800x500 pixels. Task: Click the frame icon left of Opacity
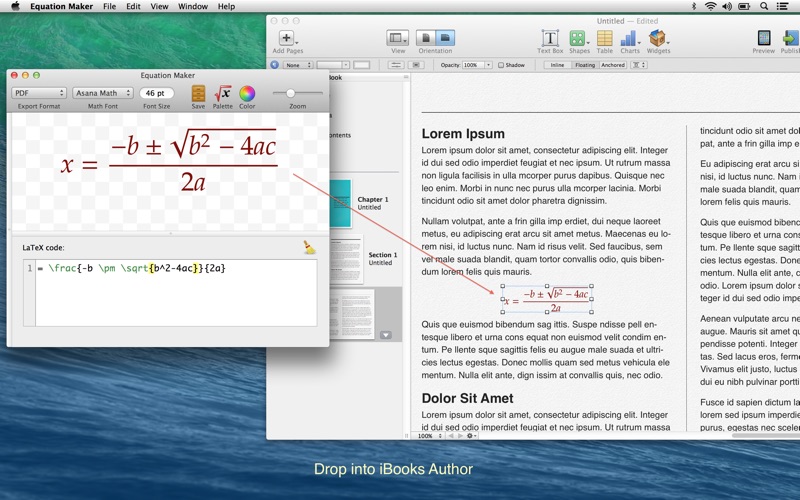[416, 65]
